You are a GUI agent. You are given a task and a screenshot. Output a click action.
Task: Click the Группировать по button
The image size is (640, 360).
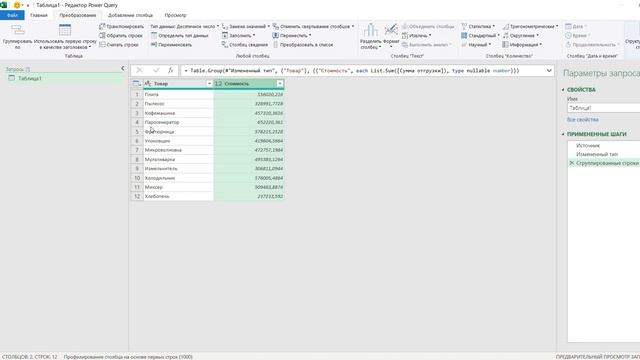click(17, 37)
